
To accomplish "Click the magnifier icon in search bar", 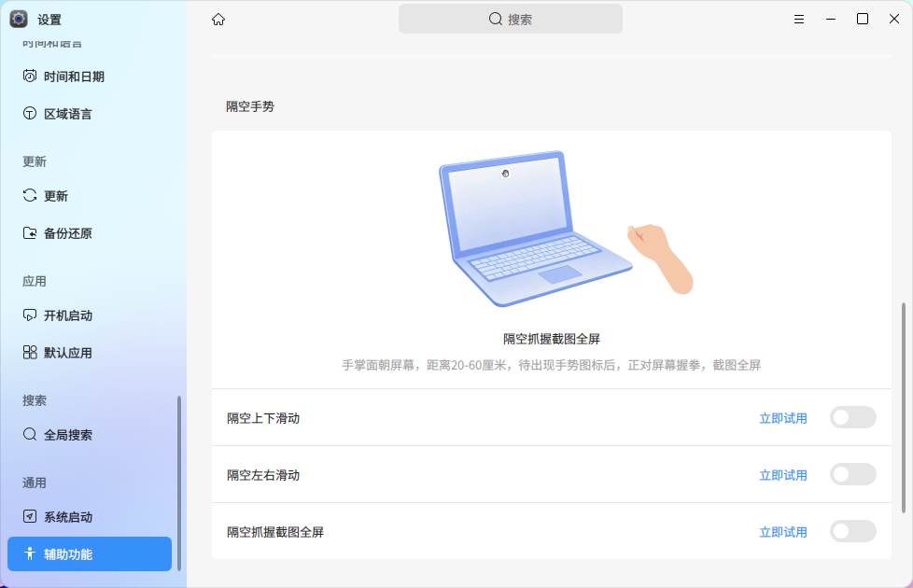I will [x=496, y=20].
